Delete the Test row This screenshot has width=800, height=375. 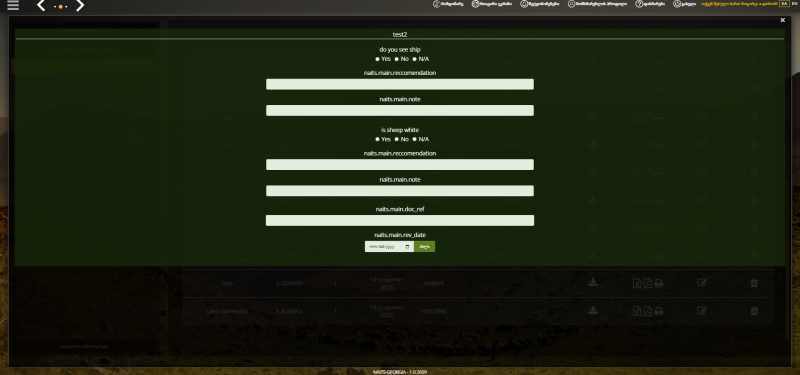[755, 283]
